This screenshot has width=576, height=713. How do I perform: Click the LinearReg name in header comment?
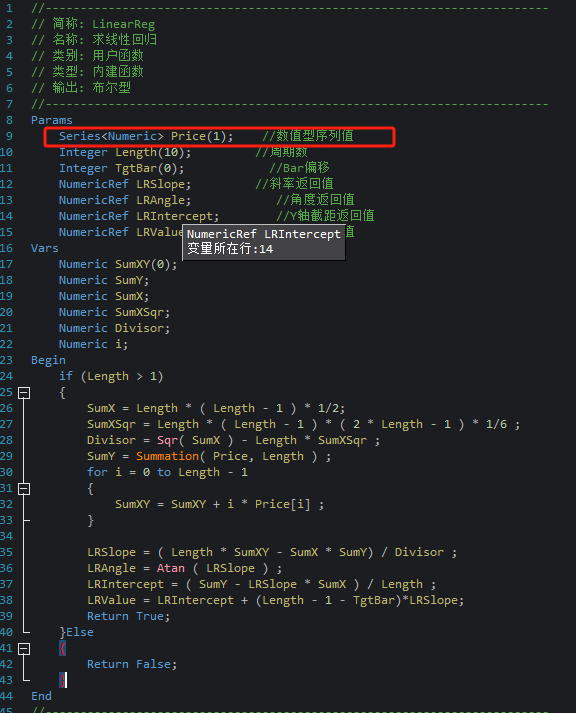coord(123,24)
